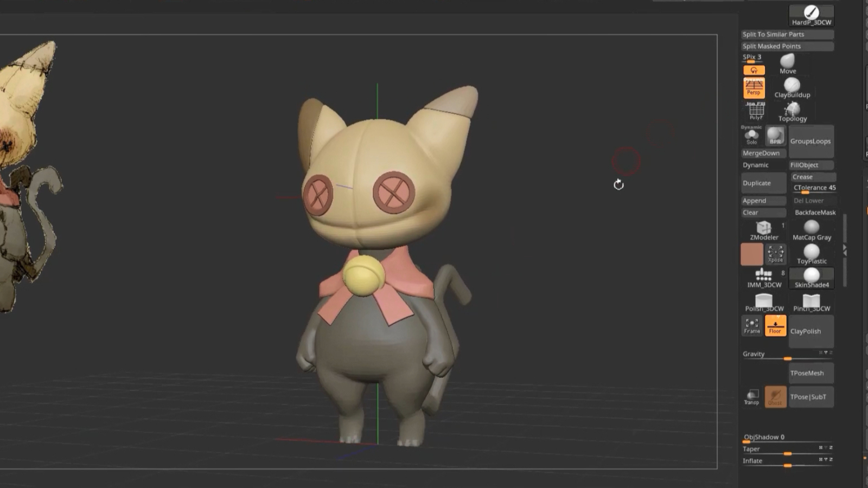868x488 pixels.
Task: Pick the salmon main color swatch
Action: 751,254
